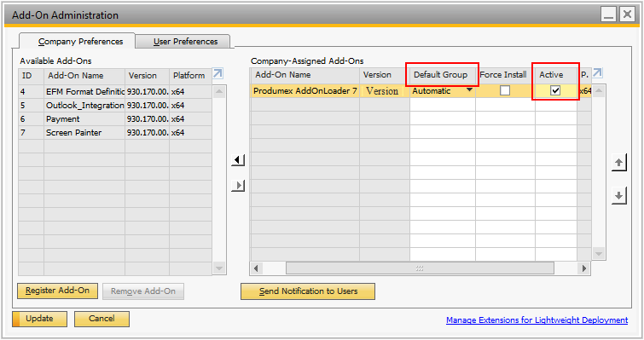The width and height of the screenshot is (644, 340).
Task: Click right arrow of horizontal scrollbar
Action: tap(583, 268)
